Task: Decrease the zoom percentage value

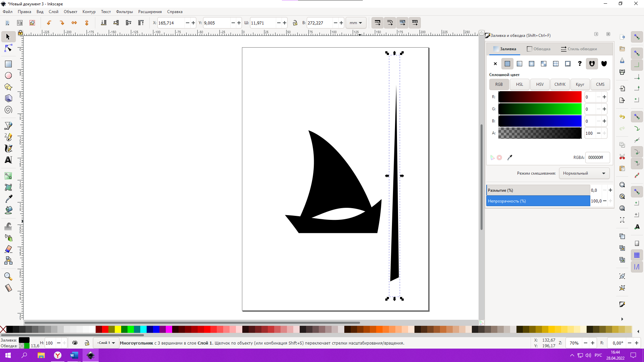Action: [x=586, y=343]
